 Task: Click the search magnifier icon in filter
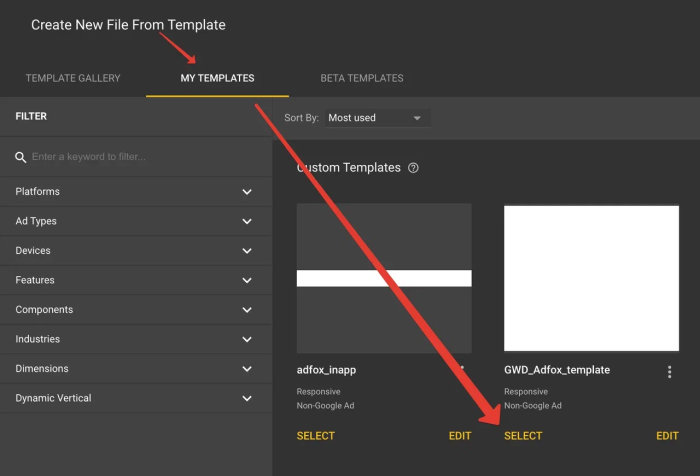21,157
